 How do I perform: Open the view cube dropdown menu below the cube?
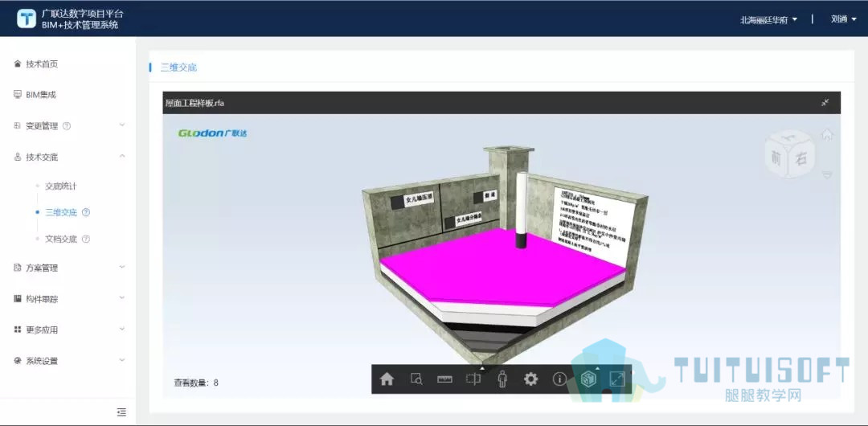(x=827, y=174)
